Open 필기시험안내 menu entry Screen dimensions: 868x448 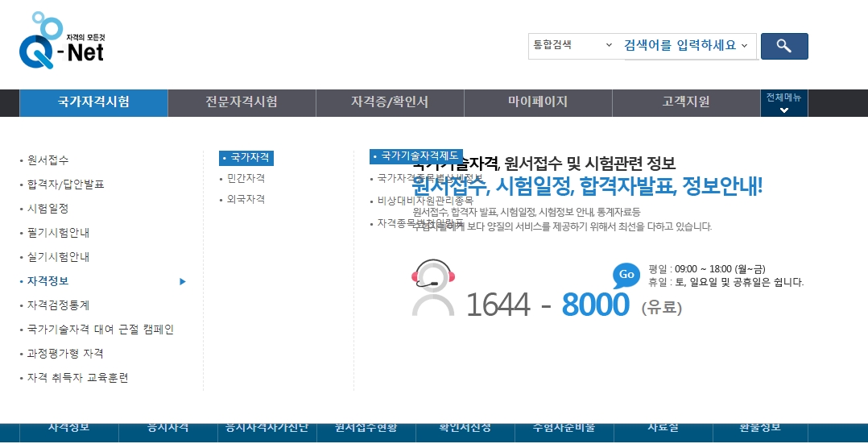pyautogui.click(x=58, y=233)
